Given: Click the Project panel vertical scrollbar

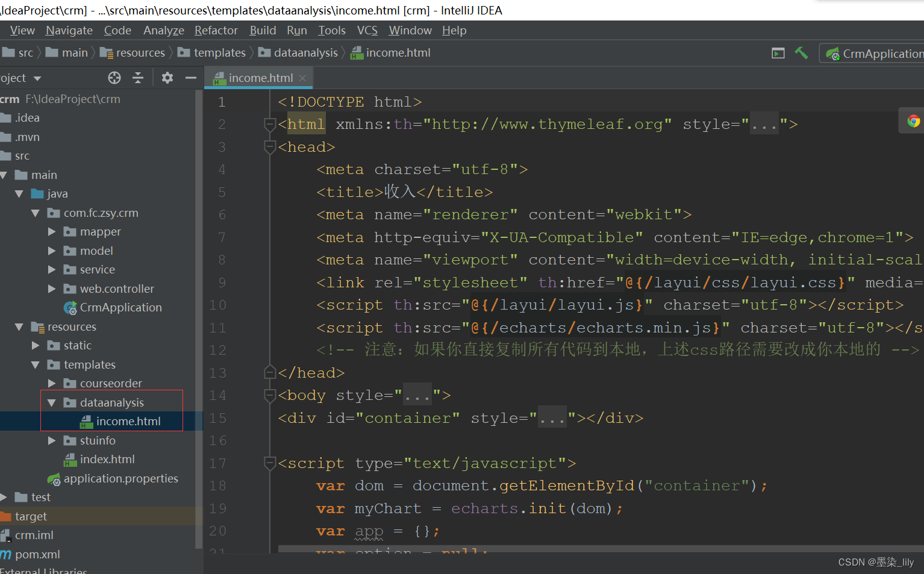Looking at the screenshot, I should (x=199, y=319).
